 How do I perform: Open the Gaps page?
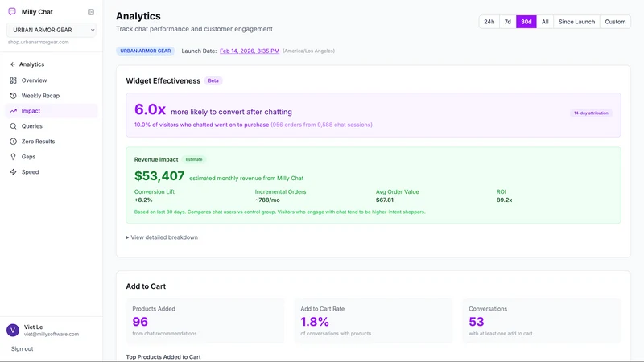52,157
